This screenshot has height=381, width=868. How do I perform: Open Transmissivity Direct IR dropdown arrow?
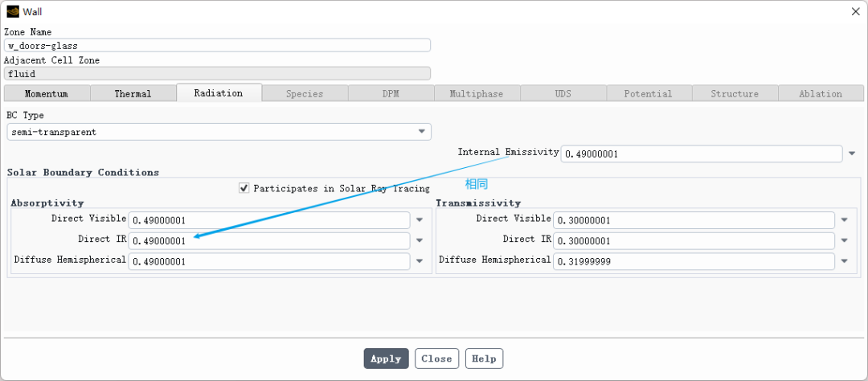(844, 240)
